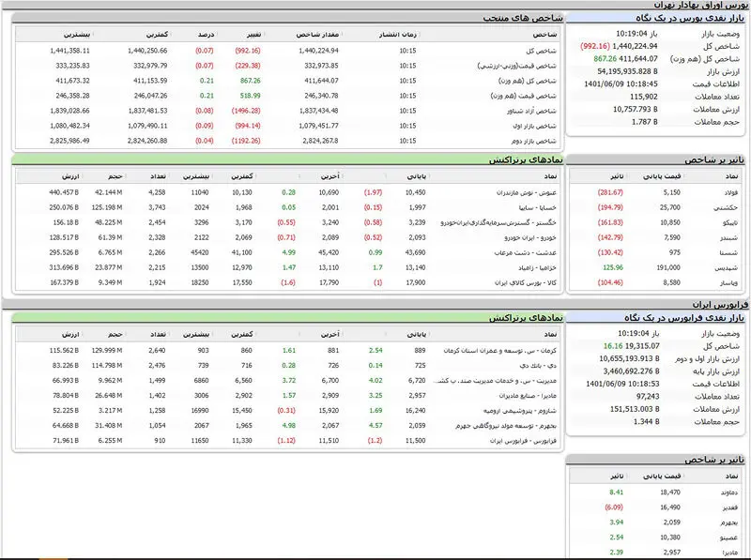This screenshot has height=560, width=751.
Task: Open the وپاسار symbol link
Action: [x=729, y=283]
